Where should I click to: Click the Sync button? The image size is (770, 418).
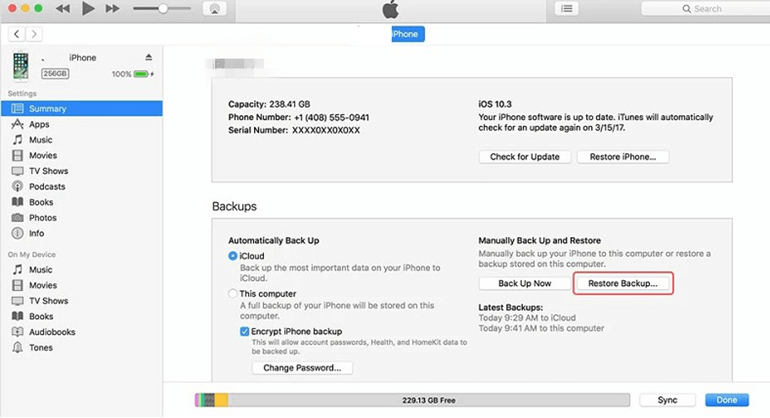(667, 400)
